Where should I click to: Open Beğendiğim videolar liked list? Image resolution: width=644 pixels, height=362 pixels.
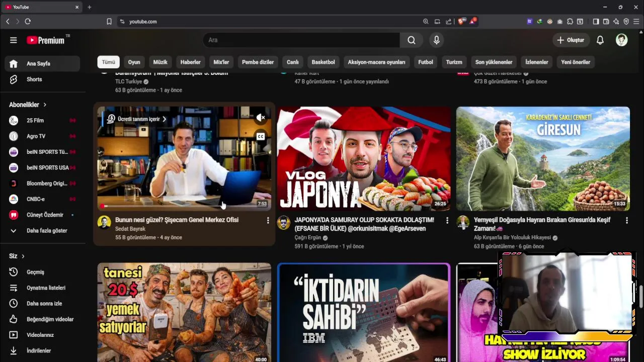(42, 319)
